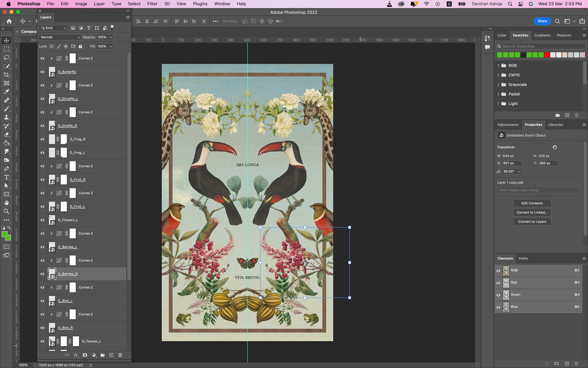Viewport: 588px width, 368px height.
Task: Select the Zoom tool in toolbar
Action: [6, 211]
